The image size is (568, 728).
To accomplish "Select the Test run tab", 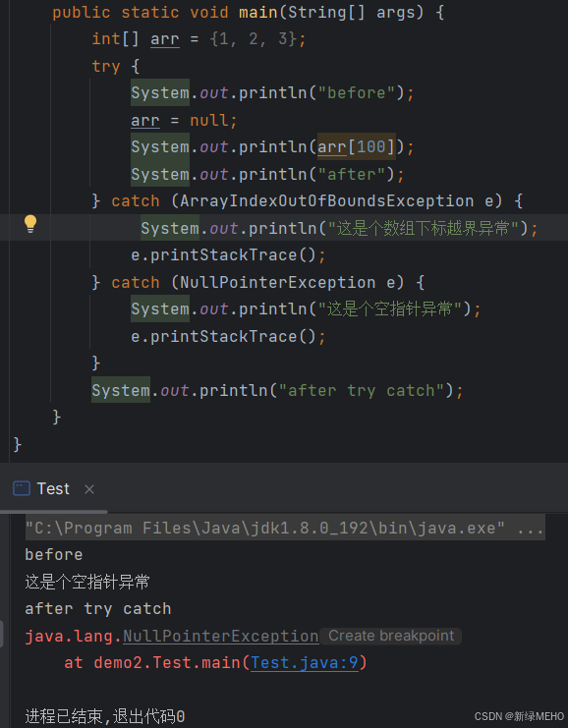I will pos(53,488).
